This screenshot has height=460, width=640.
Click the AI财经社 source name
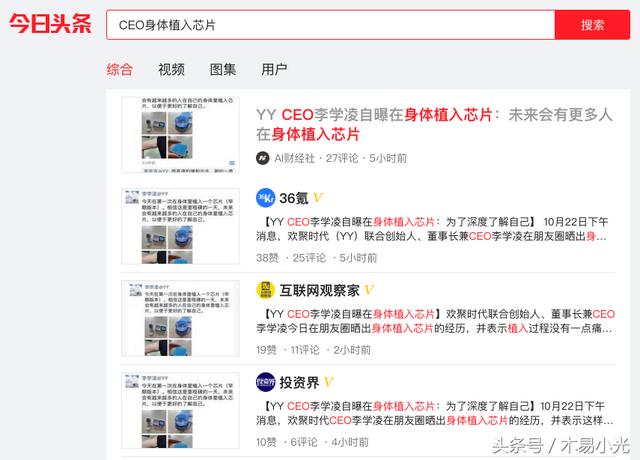(294, 158)
